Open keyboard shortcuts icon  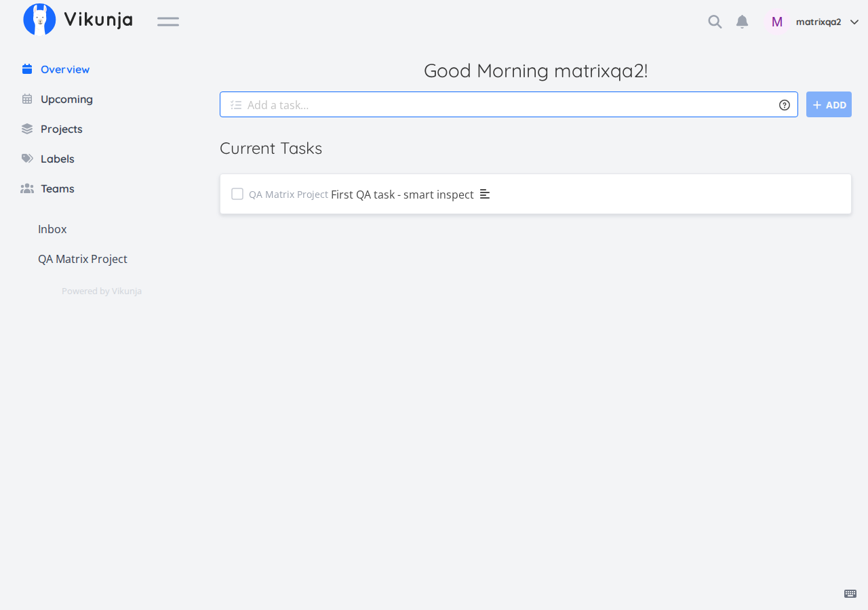pos(850,594)
